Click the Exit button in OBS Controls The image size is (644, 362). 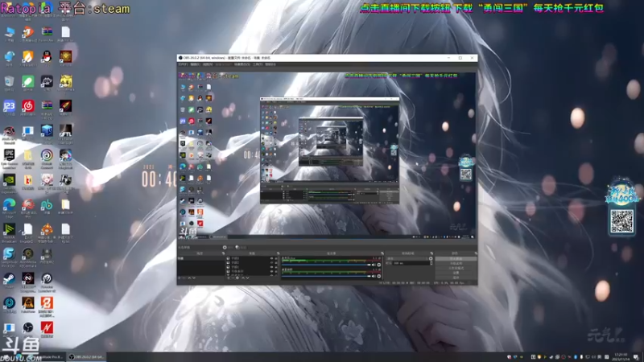[x=456, y=278]
